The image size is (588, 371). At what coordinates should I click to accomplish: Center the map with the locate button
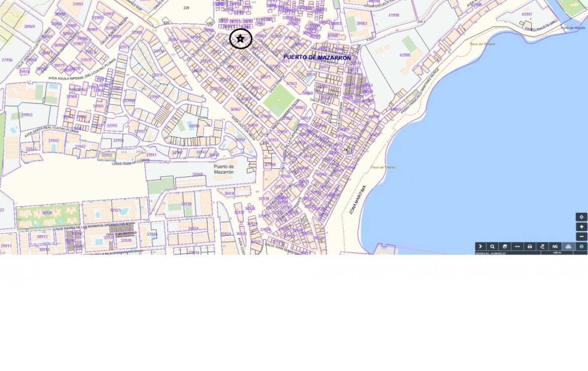(x=581, y=217)
